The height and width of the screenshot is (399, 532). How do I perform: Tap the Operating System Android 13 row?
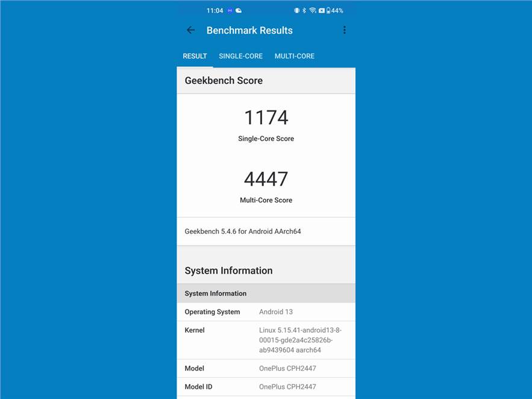click(266, 312)
